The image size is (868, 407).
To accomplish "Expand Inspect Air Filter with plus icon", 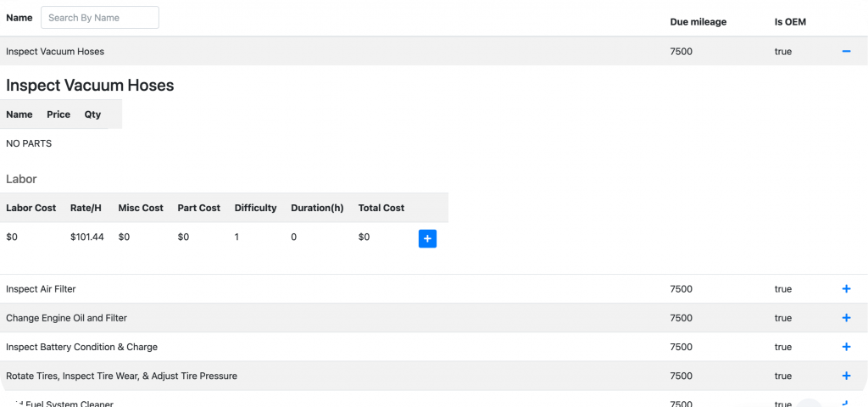I will pyautogui.click(x=845, y=289).
